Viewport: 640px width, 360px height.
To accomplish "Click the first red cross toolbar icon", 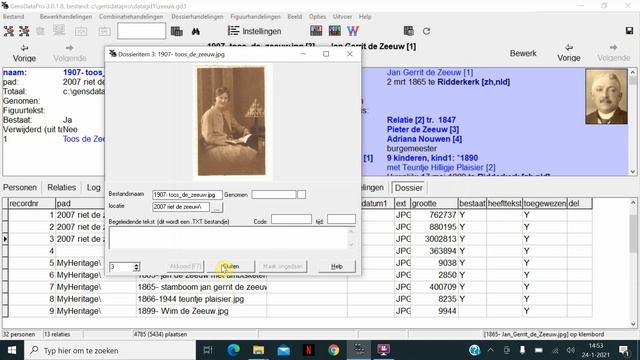I will [x=9, y=31].
